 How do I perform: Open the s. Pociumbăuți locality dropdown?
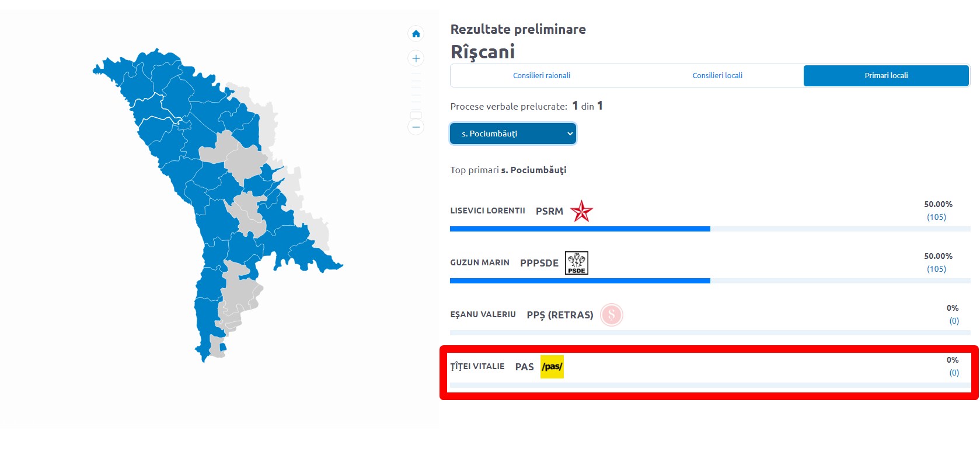pyautogui.click(x=513, y=134)
